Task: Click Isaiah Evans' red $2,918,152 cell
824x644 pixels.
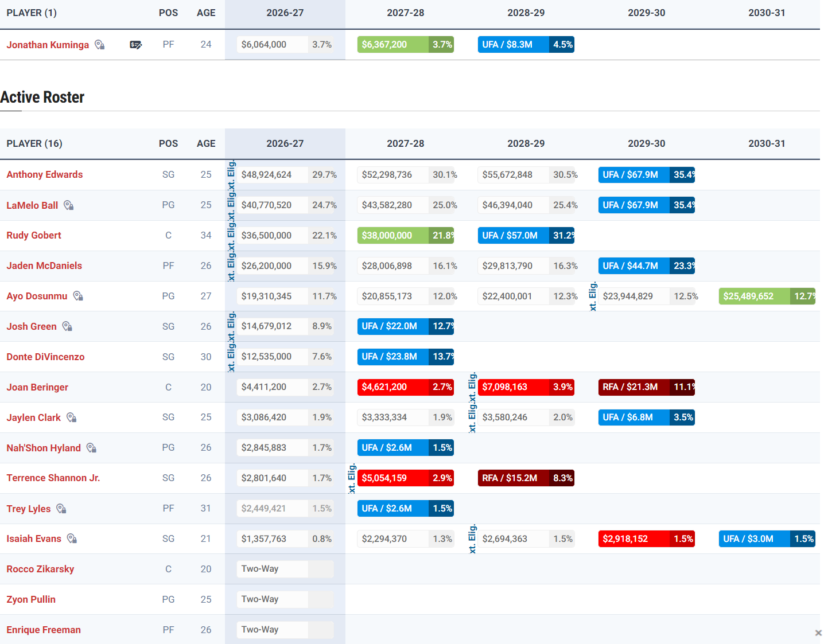Action: click(647, 538)
